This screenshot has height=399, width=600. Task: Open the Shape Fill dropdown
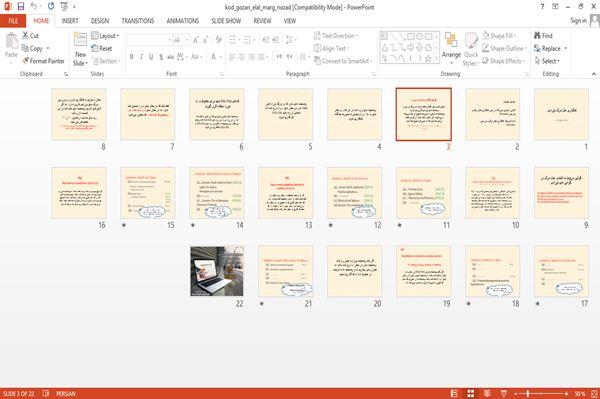(x=500, y=36)
